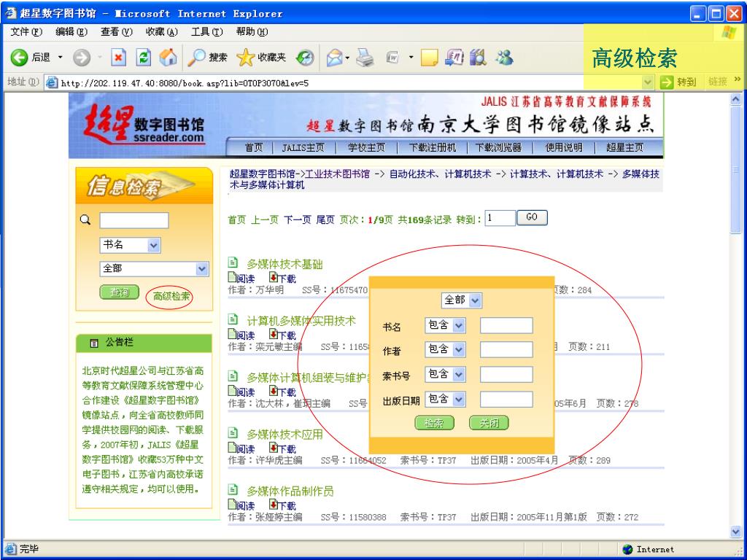Click the magnifier icon beside the search box
Image resolution: width=747 pixels, height=560 pixels.
point(85,220)
